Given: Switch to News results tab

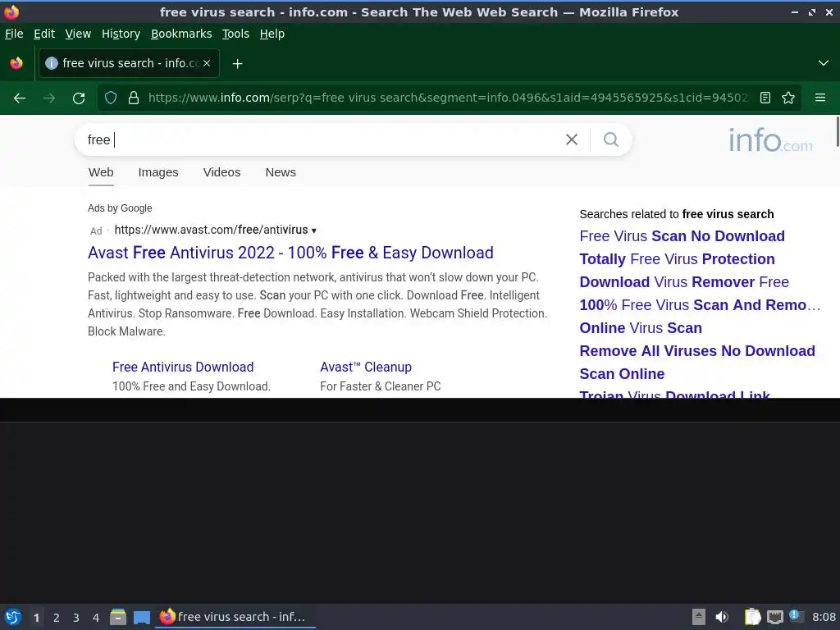Looking at the screenshot, I should (281, 172).
